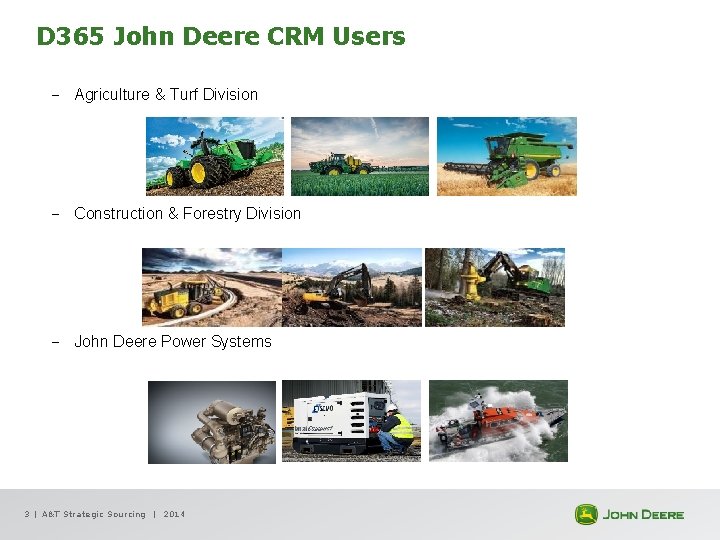Image resolution: width=720 pixels, height=540 pixels.
Task: Click the 'John Deere' wordmark in footer
Action: (x=643, y=515)
